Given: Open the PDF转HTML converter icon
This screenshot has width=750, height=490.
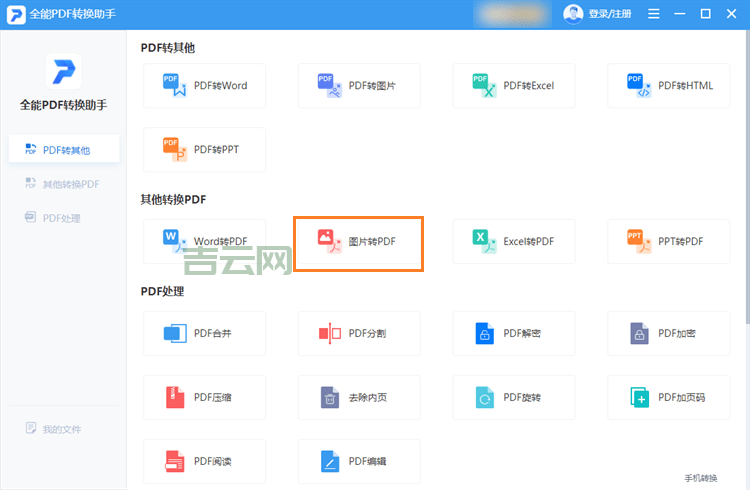Looking at the screenshot, I should click(x=639, y=85).
